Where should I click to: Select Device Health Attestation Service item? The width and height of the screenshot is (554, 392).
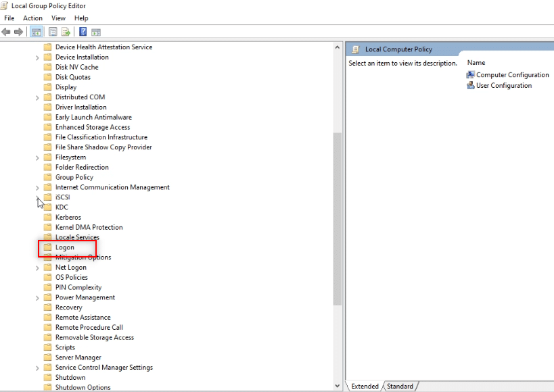pos(104,47)
